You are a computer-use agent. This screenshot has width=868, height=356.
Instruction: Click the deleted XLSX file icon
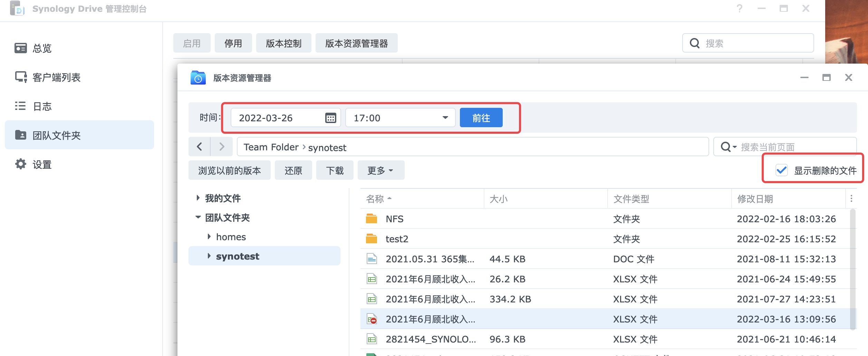click(x=372, y=319)
